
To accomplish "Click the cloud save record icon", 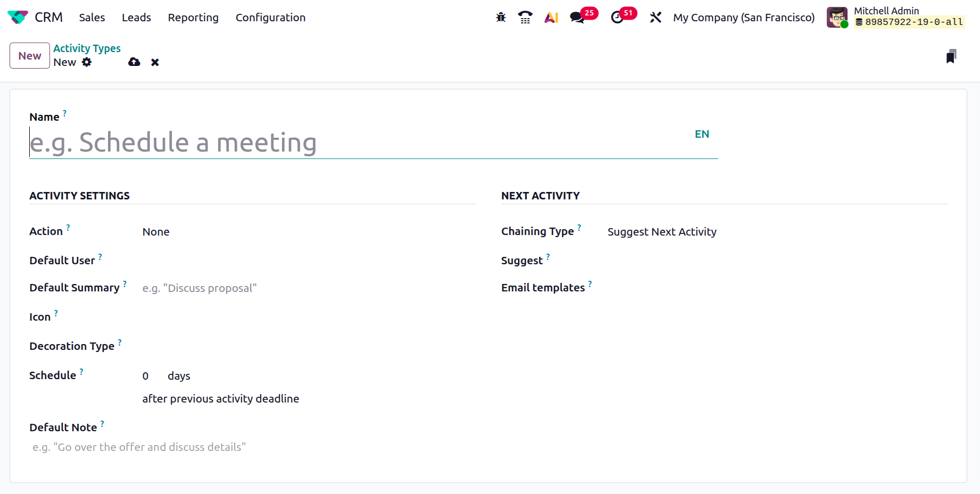I will tap(134, 62).
